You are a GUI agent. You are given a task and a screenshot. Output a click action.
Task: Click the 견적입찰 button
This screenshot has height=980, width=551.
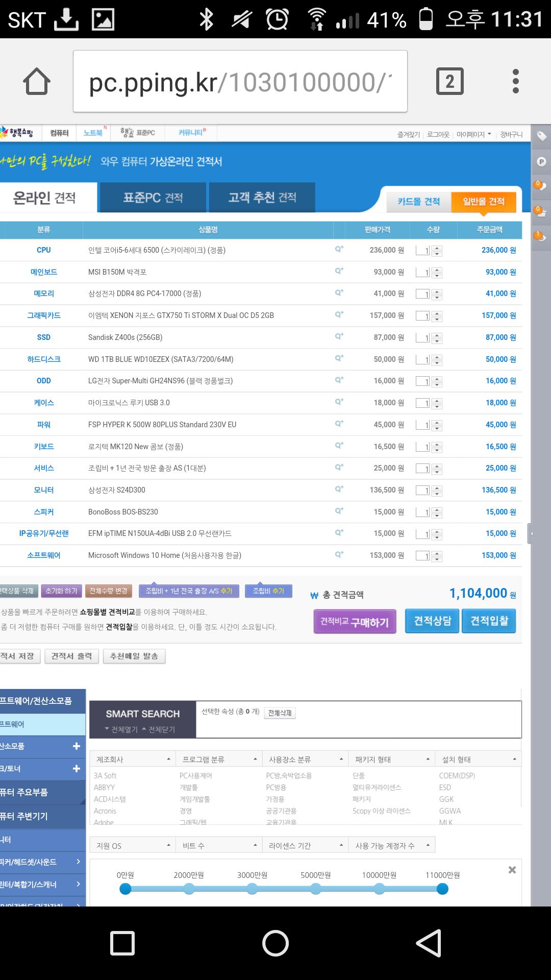click(x=489, y=621)
